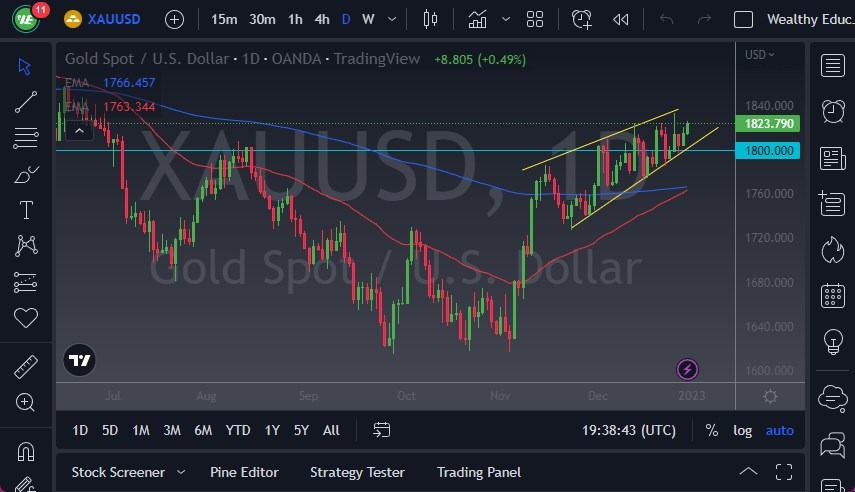This screenshot has width=855, height=492.
Task: Set the chart range to YTD
Action: click(x=238, y=430)
